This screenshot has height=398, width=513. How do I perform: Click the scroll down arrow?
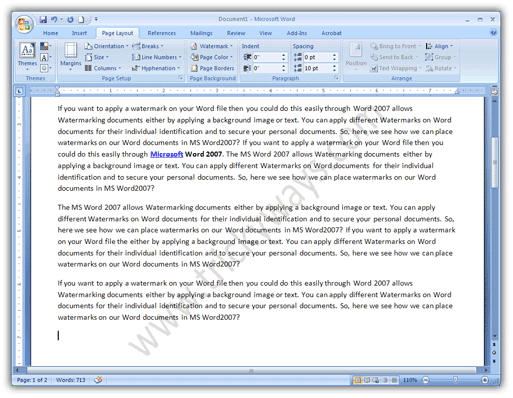(x=495, y=336)
